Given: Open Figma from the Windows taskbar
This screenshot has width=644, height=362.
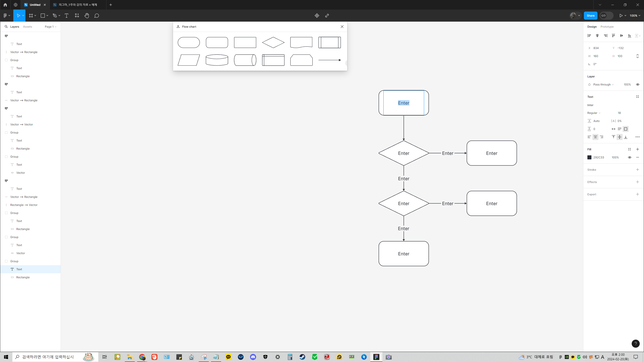Looking at the screenshot, I should pyautogui.click(x=376, y=357).
